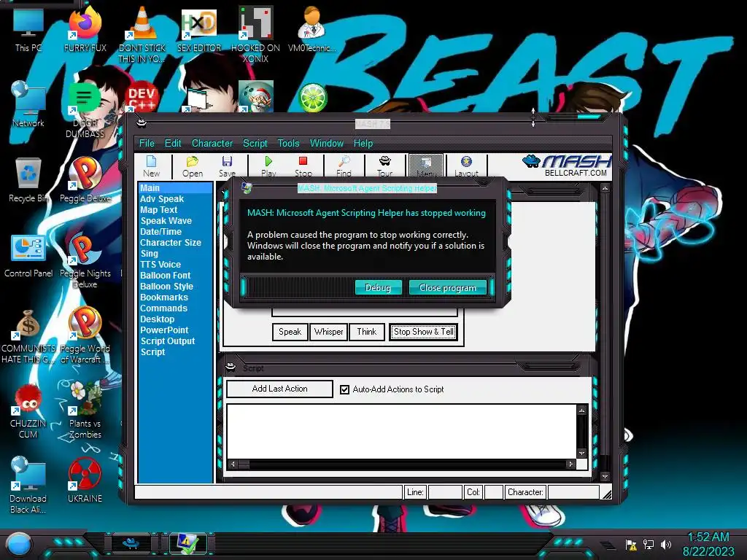The width and height of the screenshot is (747, 560).
Task: Click the hat icon on Script panel header
Action: 231,367
